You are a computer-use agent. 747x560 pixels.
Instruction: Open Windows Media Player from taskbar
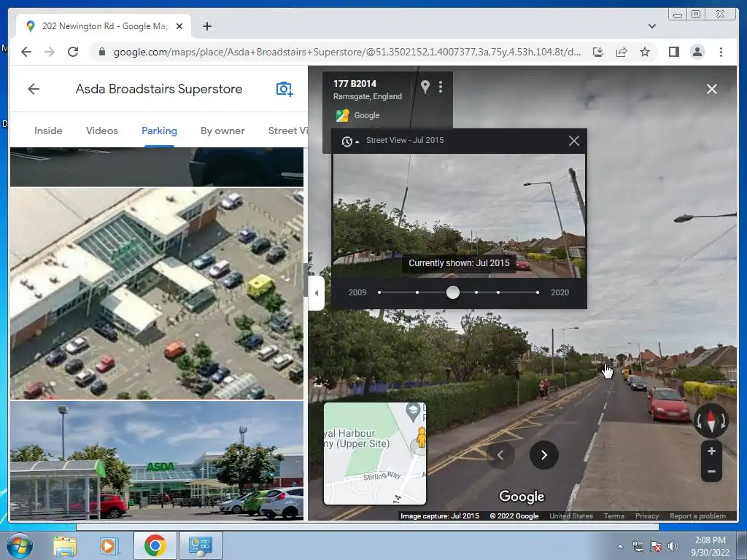point(108,545)
